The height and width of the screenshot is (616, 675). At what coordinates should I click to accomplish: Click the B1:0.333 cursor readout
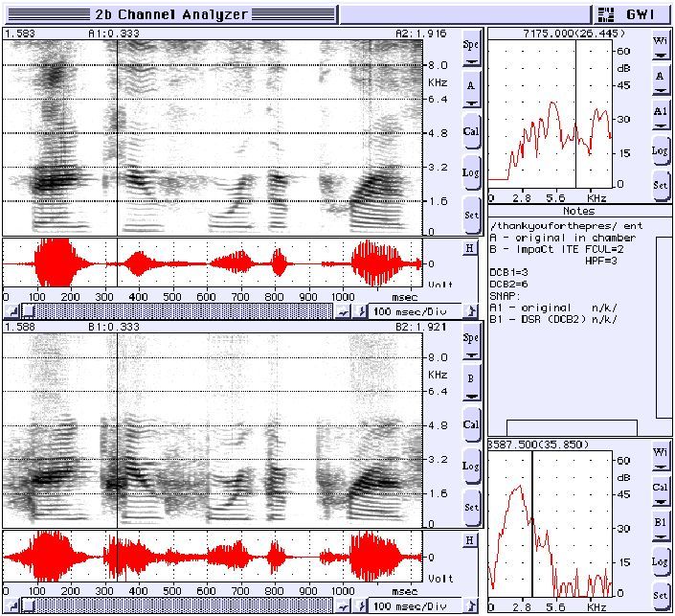(x=114, y=327)
